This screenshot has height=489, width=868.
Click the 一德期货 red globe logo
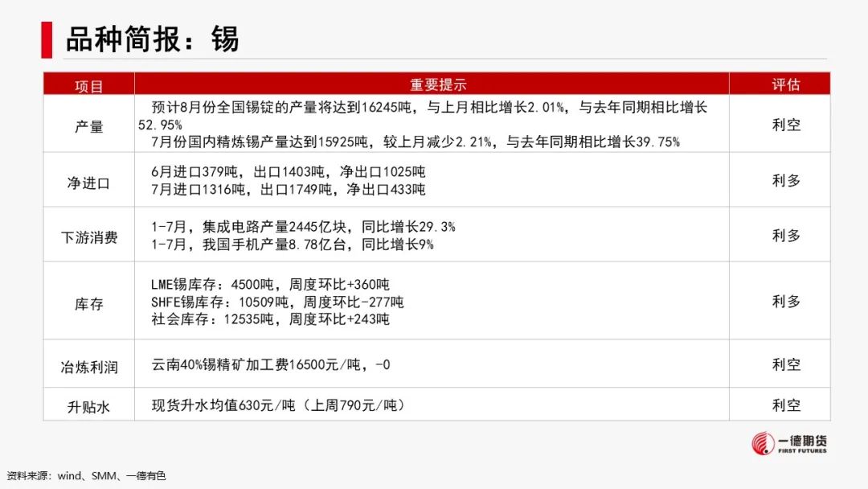tap(764, 444)
